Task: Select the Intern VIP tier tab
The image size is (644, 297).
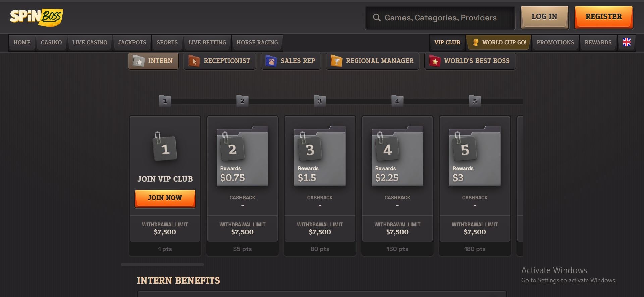Action: tap(153, 61)
